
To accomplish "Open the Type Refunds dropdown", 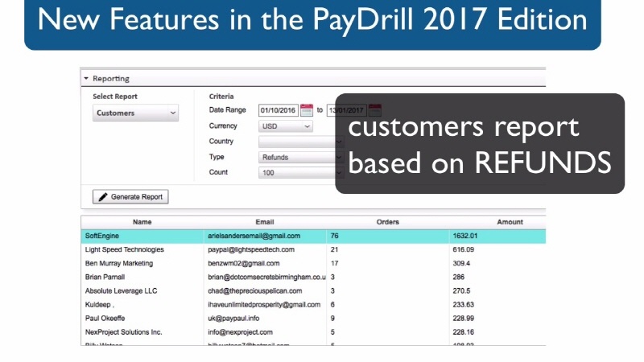I will [x=300, y=157].
